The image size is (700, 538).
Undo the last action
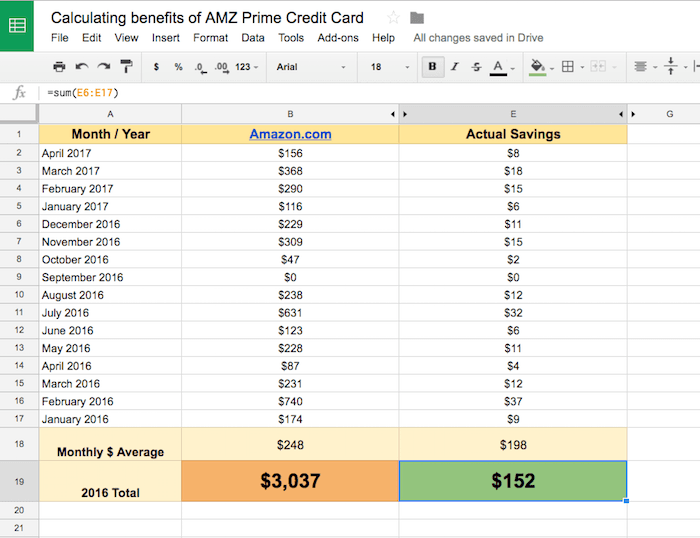81,67
